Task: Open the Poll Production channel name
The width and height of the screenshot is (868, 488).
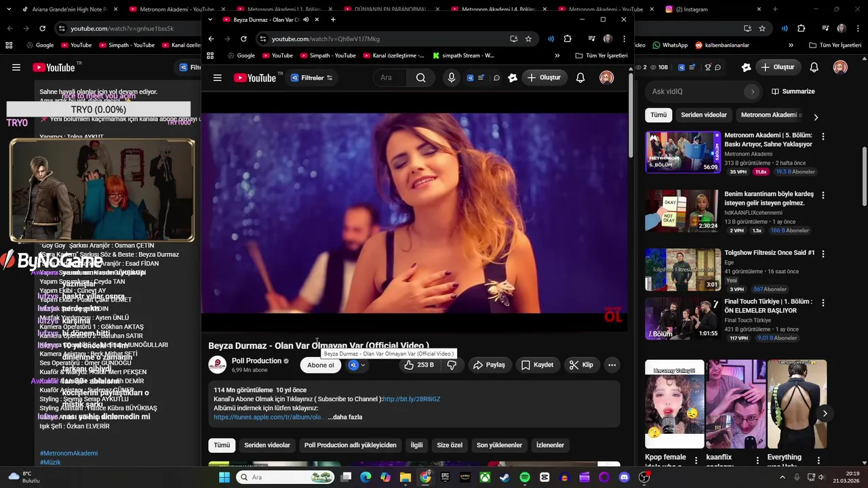Action: pos(256,361)
